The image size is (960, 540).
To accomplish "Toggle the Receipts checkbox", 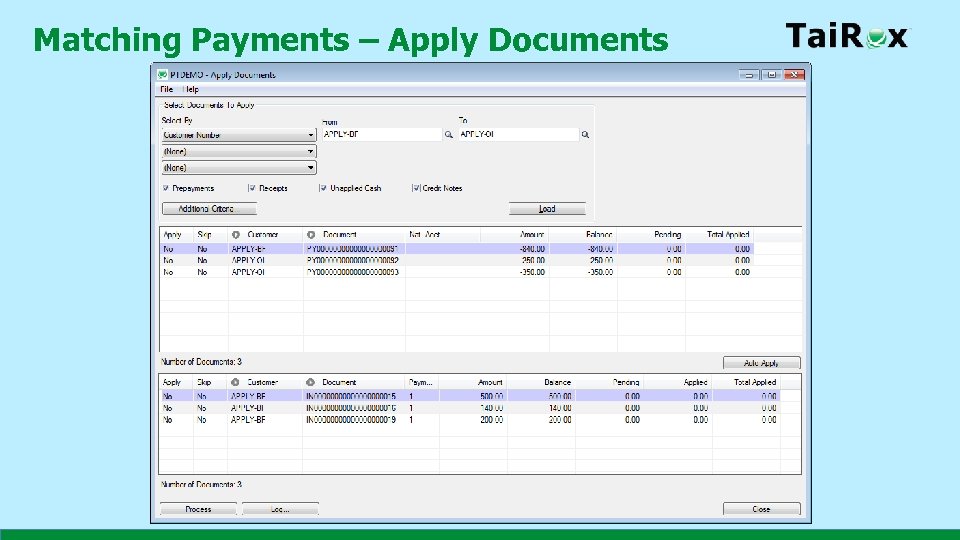I will 252,188.
